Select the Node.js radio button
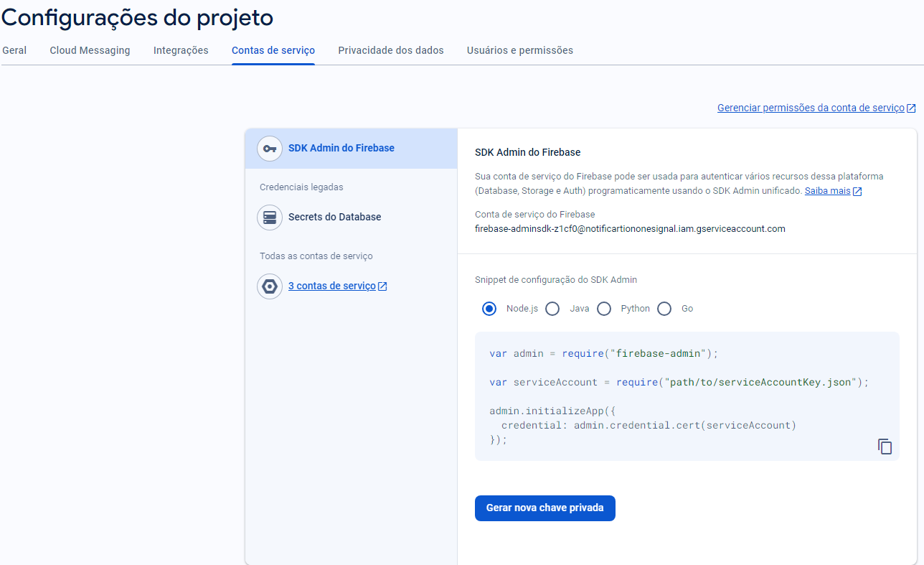This screenshot has height=565, width=924. [489, 309]
